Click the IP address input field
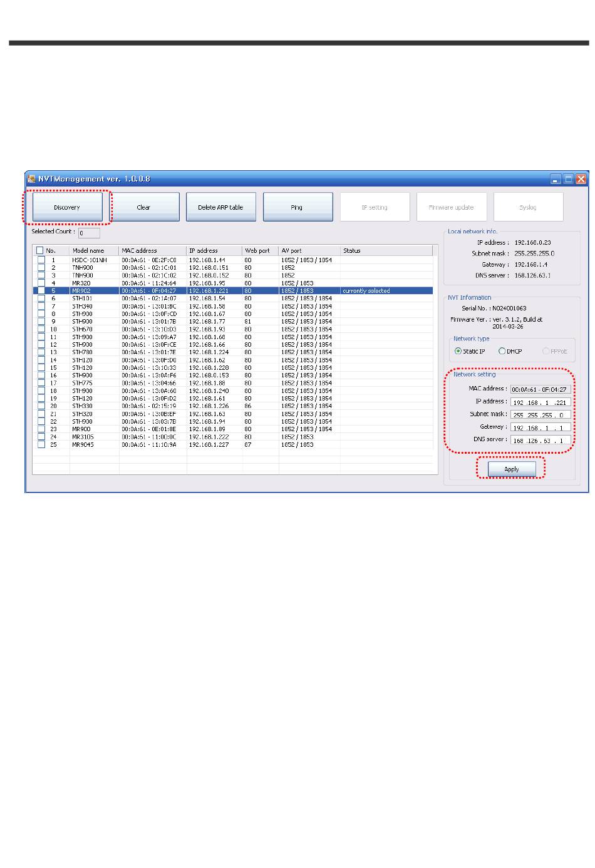This screenshot has width=595, height=868. (541, 402)
